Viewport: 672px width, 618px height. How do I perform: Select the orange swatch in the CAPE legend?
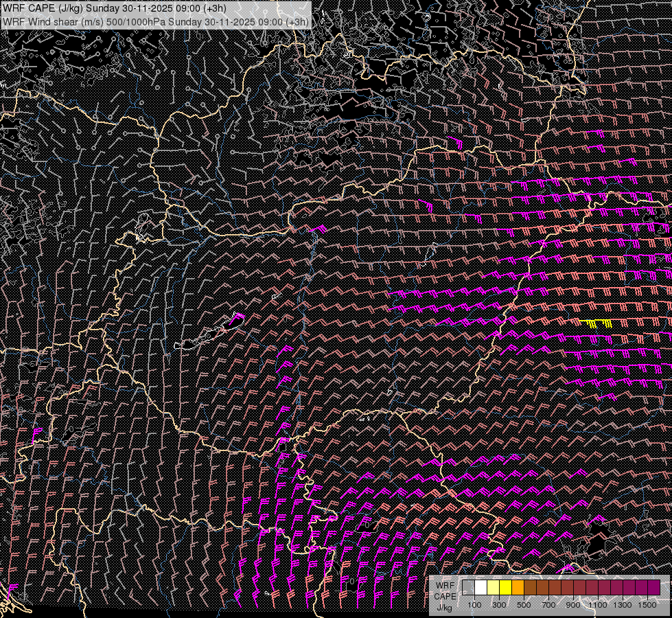(x=518, y=588)
